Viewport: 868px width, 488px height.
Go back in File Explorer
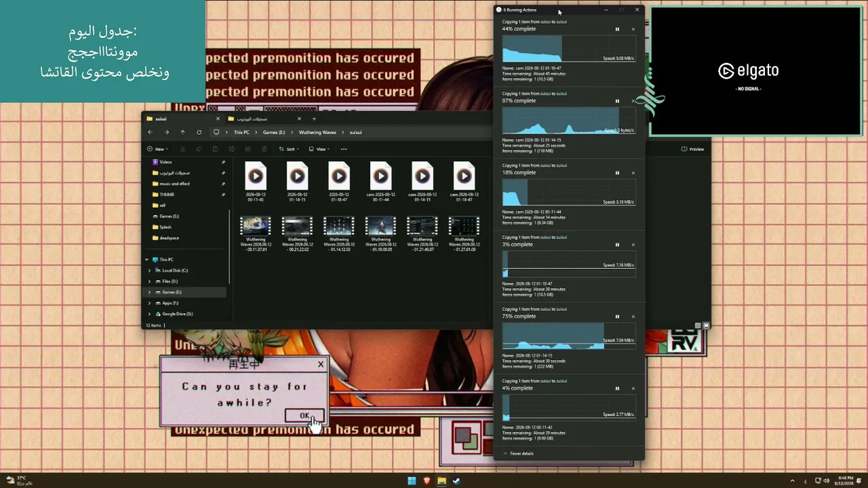151,132
